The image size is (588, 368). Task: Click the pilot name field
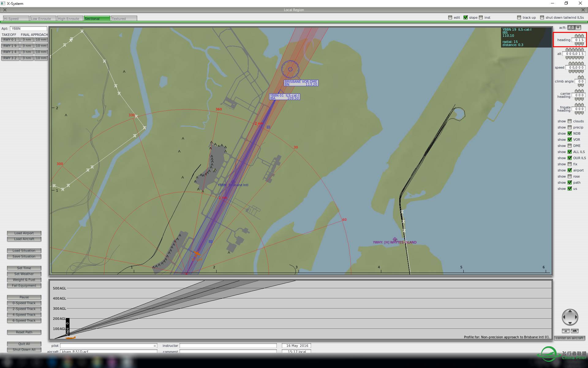pos(108,346)
